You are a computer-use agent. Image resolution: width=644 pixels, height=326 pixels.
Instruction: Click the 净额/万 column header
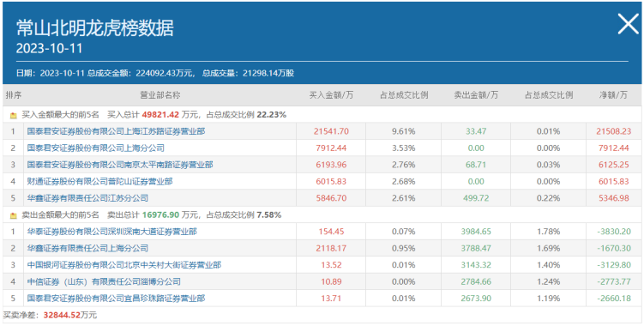coord(613,95)
